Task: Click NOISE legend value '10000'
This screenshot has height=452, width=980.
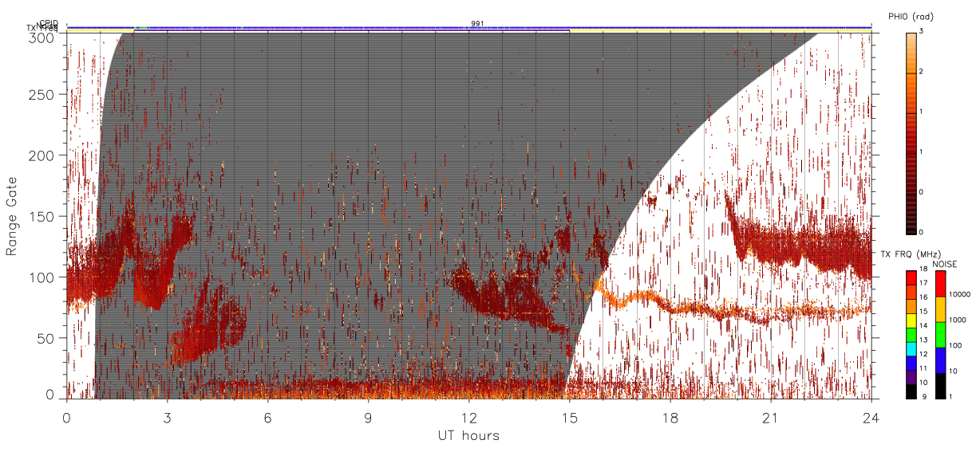Action: [x=959, y=294]
